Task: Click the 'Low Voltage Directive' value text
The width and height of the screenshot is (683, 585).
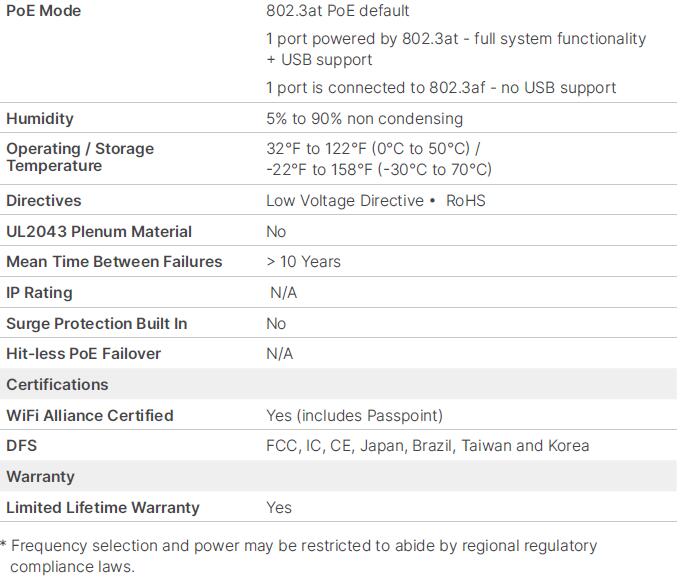Action: tap(345, 201)
